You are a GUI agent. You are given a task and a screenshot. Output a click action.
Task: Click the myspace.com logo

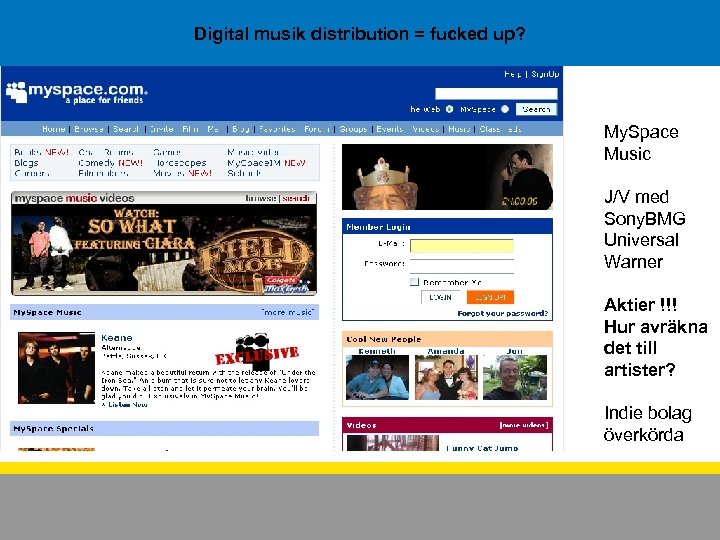pyautogui.click(x=76, y=93)
